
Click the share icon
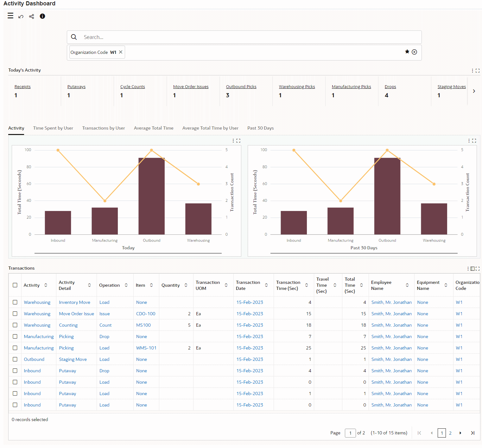coord(32,16)
